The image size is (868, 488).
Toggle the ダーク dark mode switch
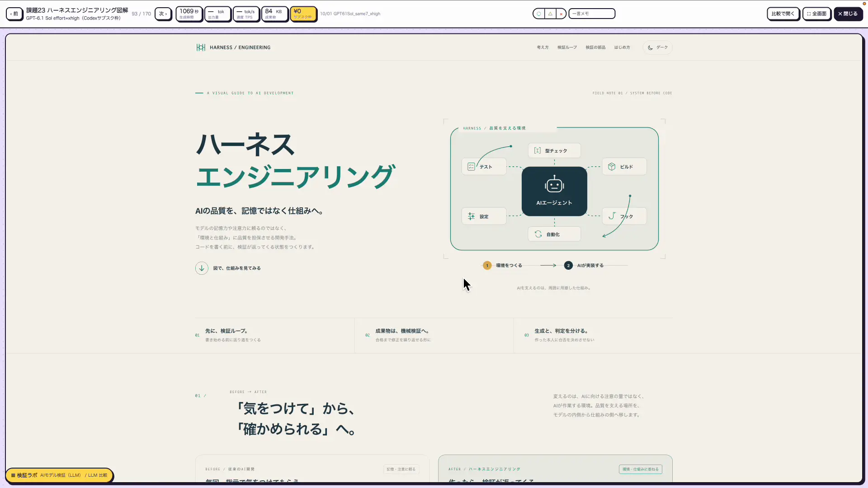[x=657, y=47]
